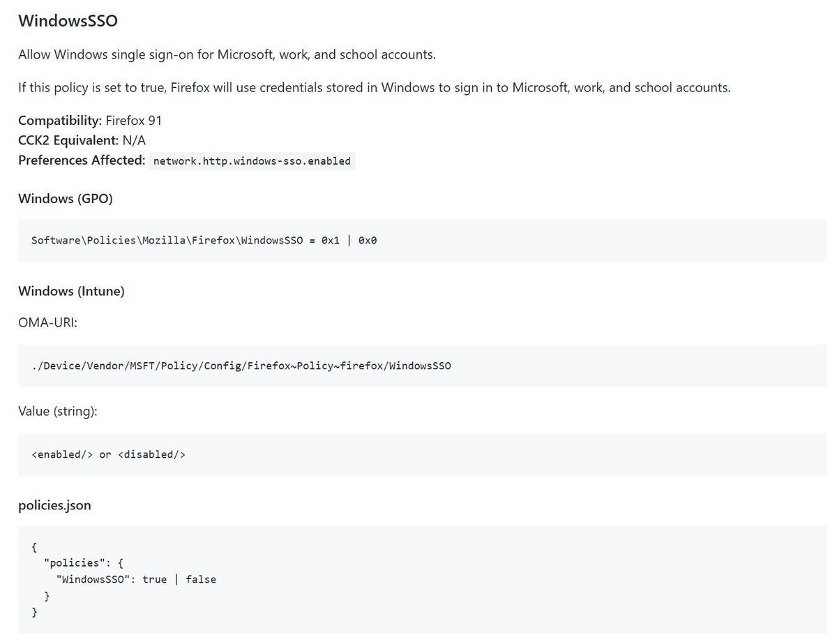Click the registry path Software\Policies\Mozilla\Firefox\WindowsSSO code
Image resolution: width=837 pixels, height=644 pixels.
(x=167, y=240)
